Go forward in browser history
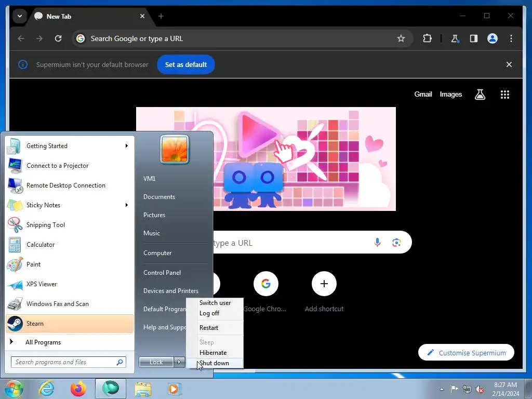Viewport: 532px width, 399px height. click(39, 38)
